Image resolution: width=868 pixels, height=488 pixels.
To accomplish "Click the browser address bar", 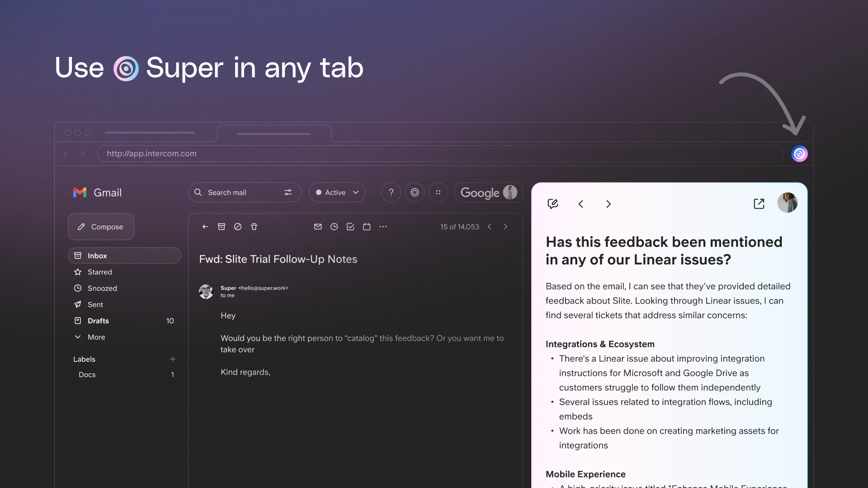I will (x=440, y=154).
